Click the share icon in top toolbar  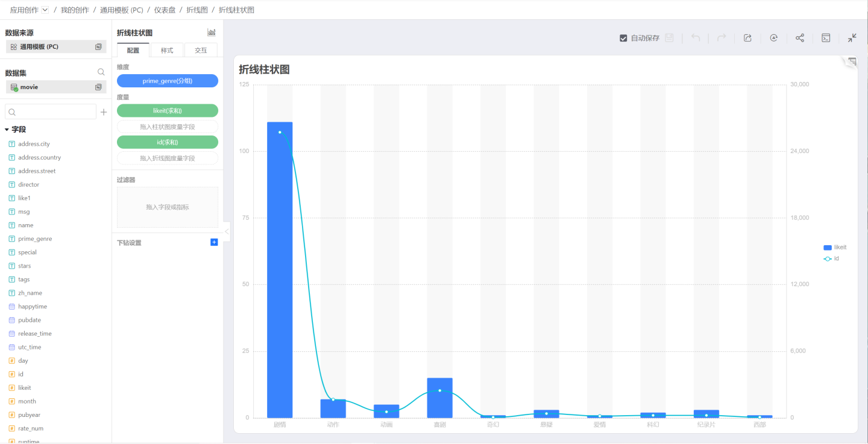tap(800, 38)
